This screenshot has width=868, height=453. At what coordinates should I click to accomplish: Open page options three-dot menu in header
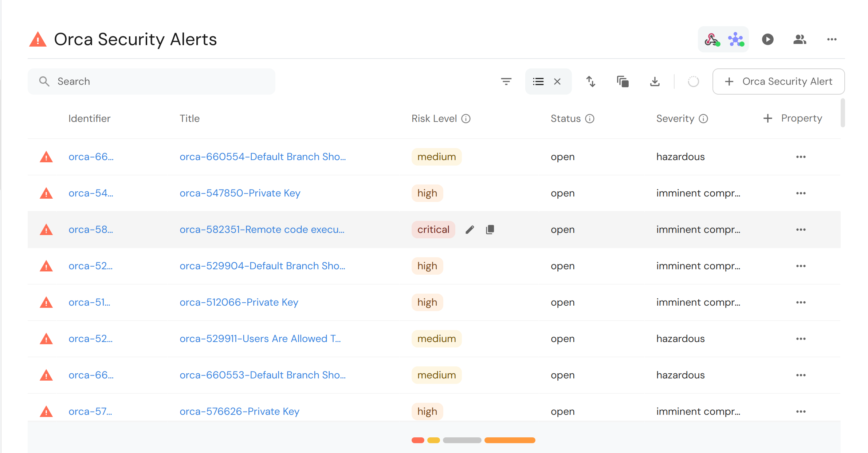pos(832,39)
